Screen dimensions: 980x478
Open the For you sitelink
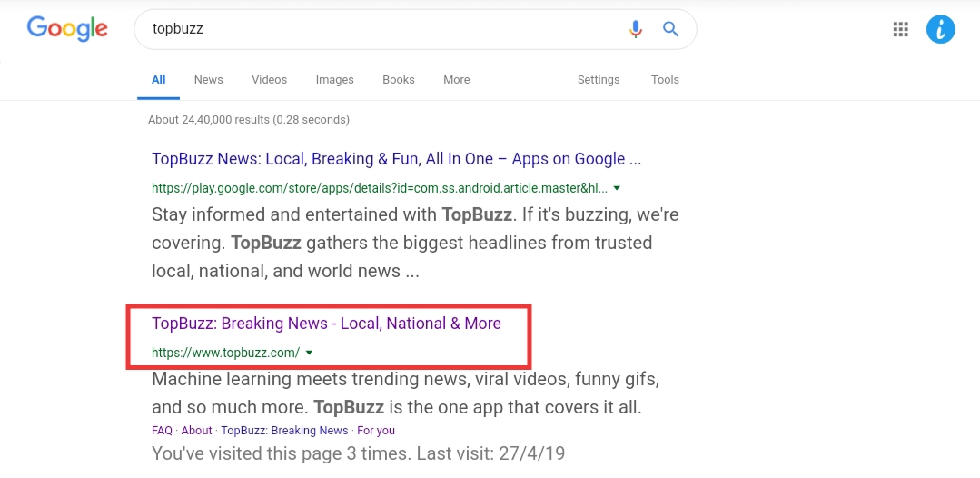376,431
